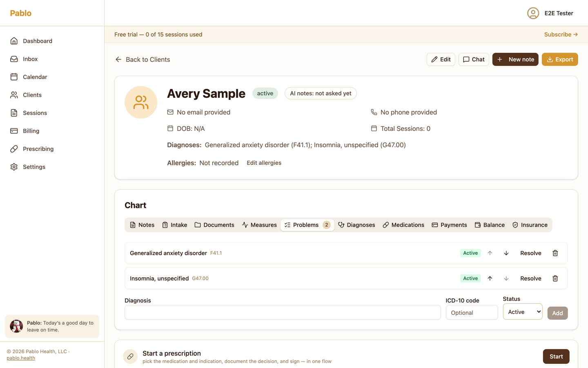
Task: Focus the ICD-10 code field
Action: (x=472, y=312)
